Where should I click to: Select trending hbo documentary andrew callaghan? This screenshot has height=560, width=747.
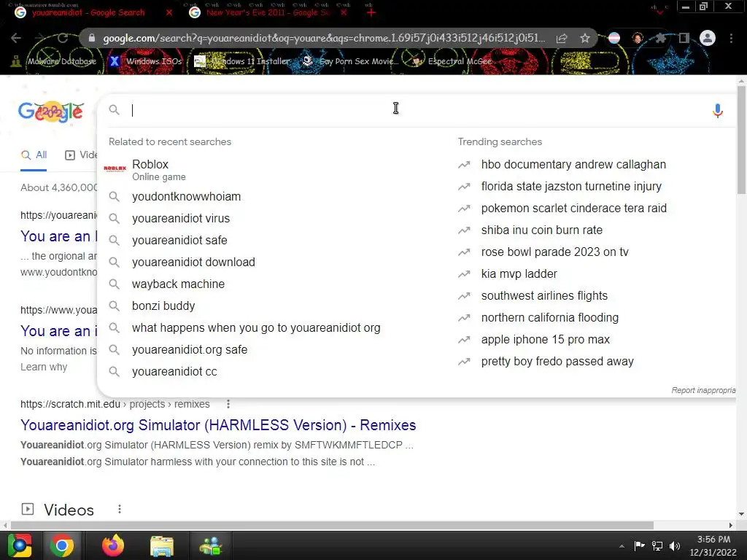pyautogui.click(x=573, y=164)
